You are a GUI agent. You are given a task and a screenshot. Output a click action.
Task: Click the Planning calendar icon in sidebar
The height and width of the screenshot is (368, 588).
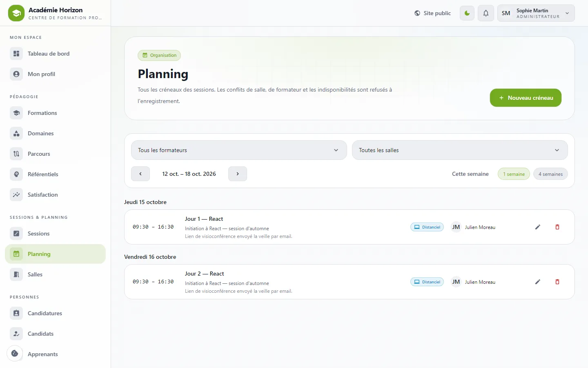[x=16, y=254]
